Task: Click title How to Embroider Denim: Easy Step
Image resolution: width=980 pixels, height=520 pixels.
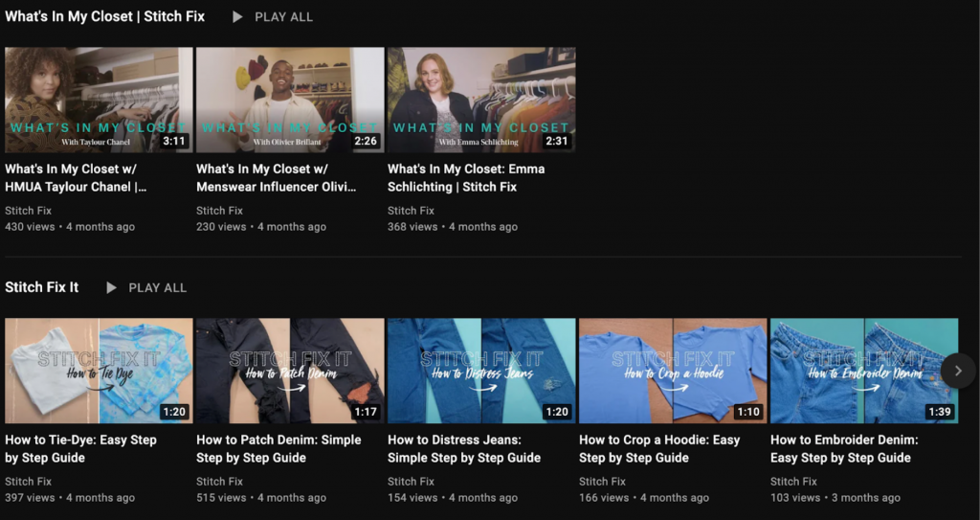Action: [844, 449]
